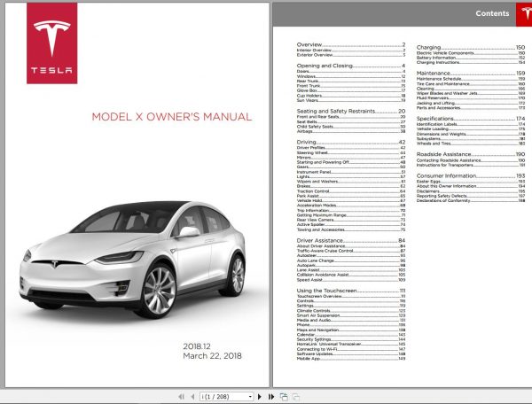Open 'Seating and Safety Restraints' heading
The width and height of the screenshot is (532, 404).
point(351,111)
